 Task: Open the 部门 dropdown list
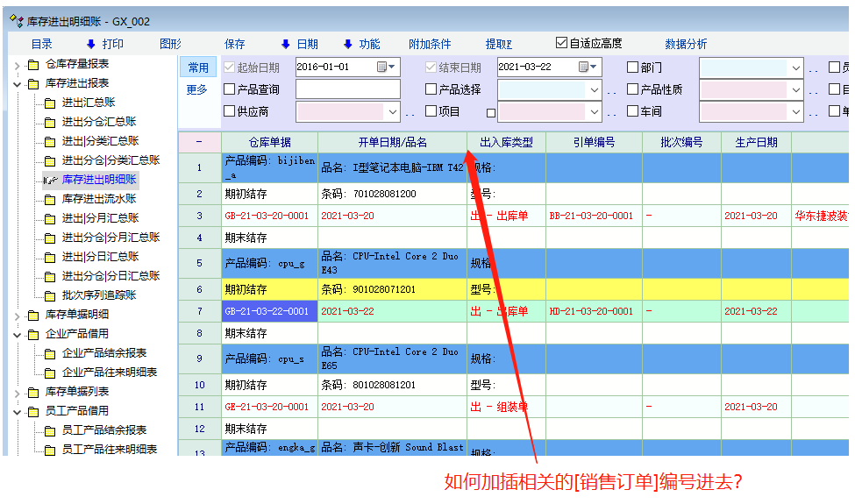(x=795, y=67)
